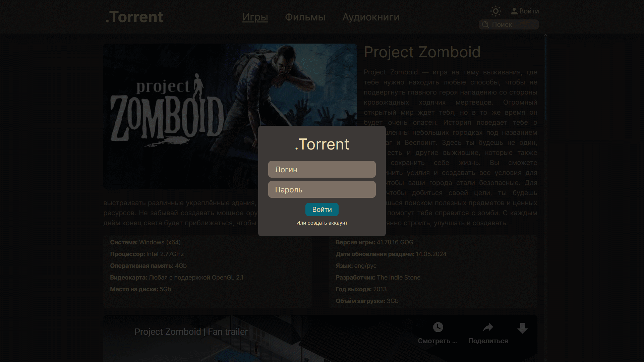The height and width of the screenshot is (362, 644).
Task: Click the .Torrent heading in login dialog
Action: [322, 144]
